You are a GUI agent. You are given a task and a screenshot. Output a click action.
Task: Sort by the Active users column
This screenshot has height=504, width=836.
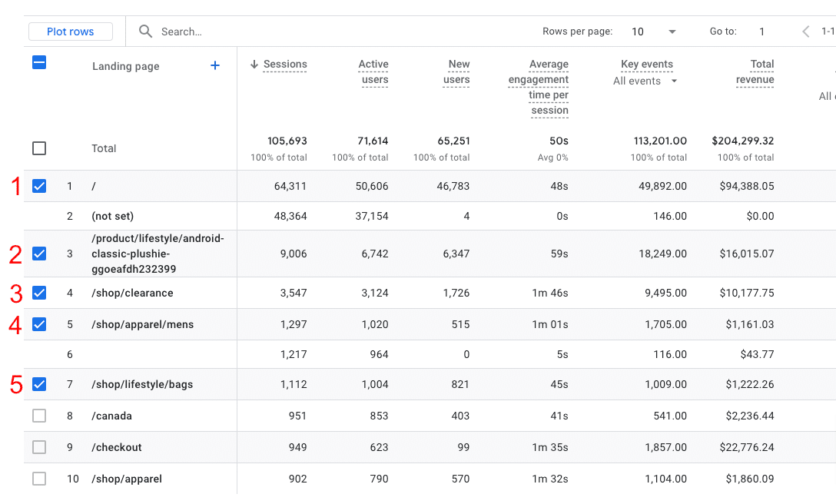click(373, 72)
